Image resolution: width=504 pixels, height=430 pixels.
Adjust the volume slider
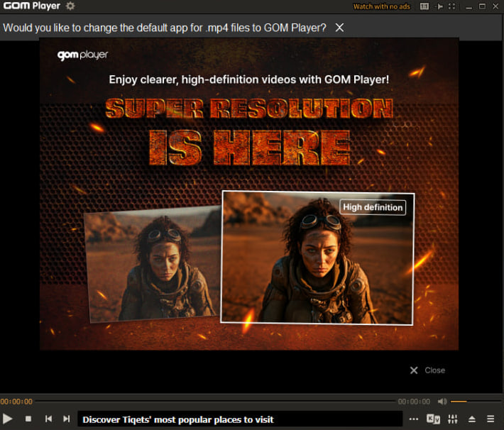pos(476,402)
